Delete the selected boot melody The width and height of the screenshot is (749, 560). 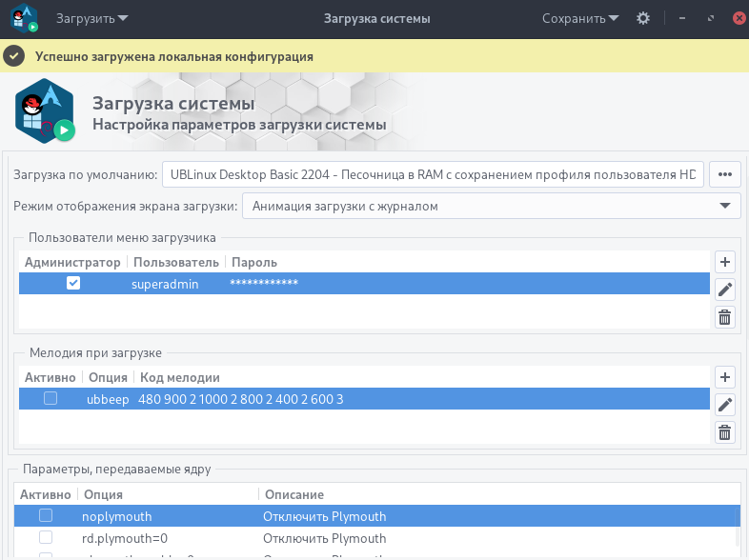724,432
